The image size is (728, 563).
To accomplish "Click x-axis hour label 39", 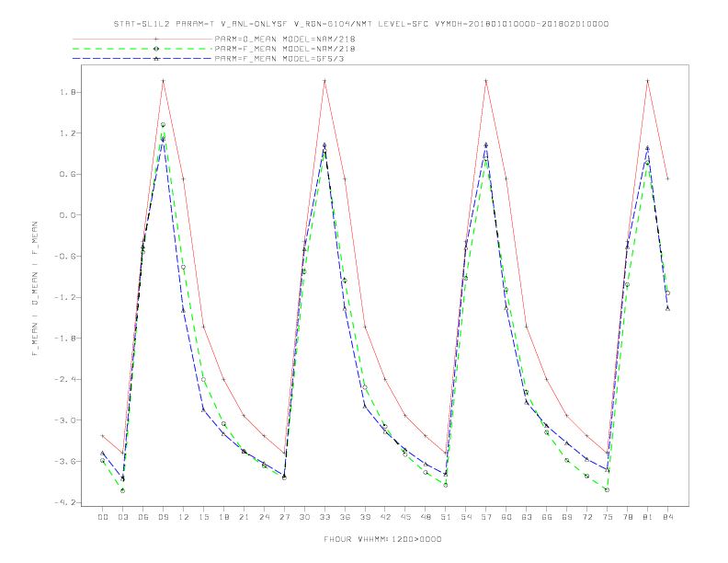I will pyautogui.click(x=365, y=517).
